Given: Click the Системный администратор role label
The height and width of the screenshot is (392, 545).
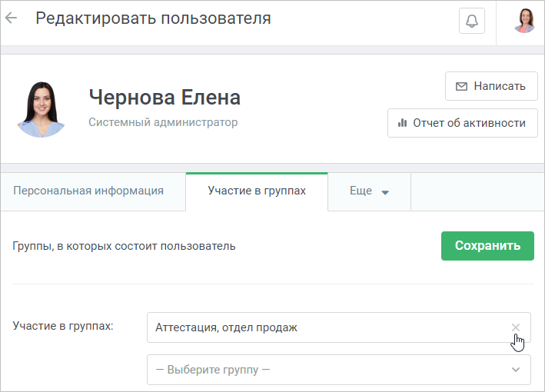Looking at the screenshot, I should (x=163, y=122).
